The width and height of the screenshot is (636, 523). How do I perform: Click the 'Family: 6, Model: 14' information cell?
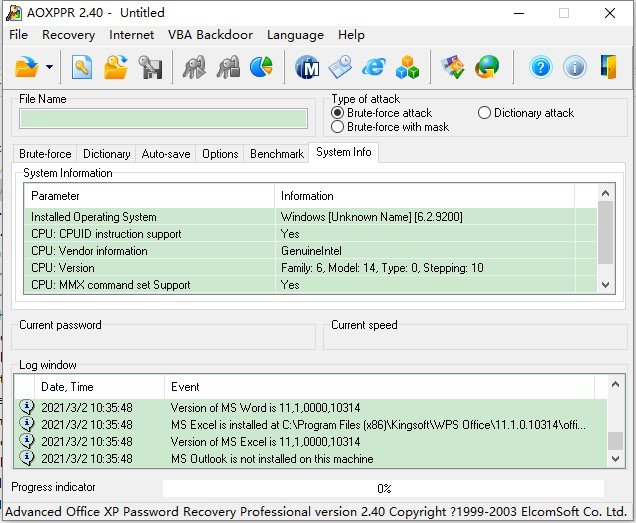(382, 268)
